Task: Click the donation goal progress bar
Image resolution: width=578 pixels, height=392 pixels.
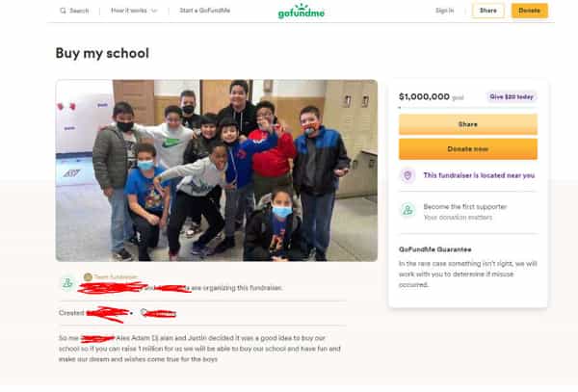Action: point(468,108)
